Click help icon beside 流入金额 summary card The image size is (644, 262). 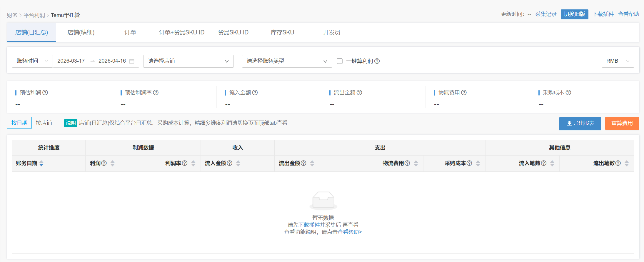[255, 93]
